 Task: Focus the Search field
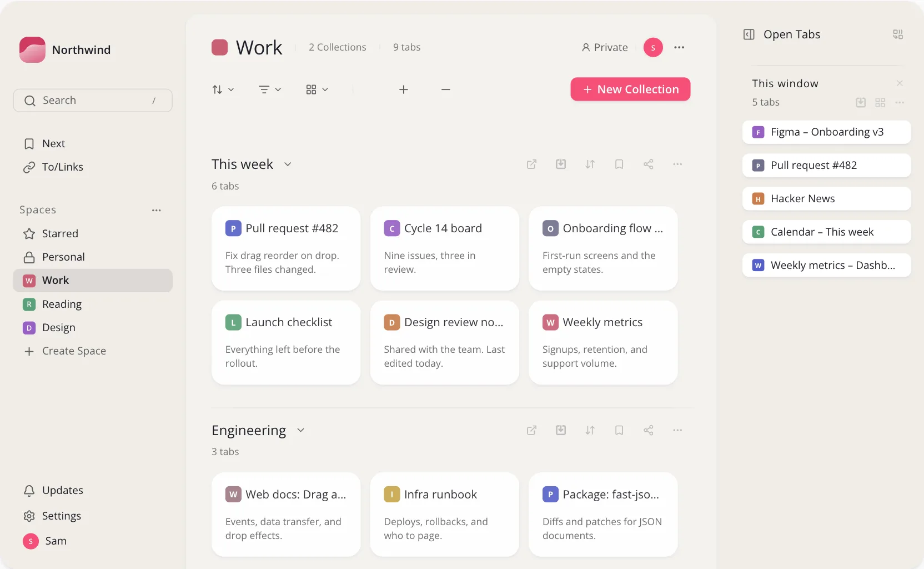click(93, 101)
